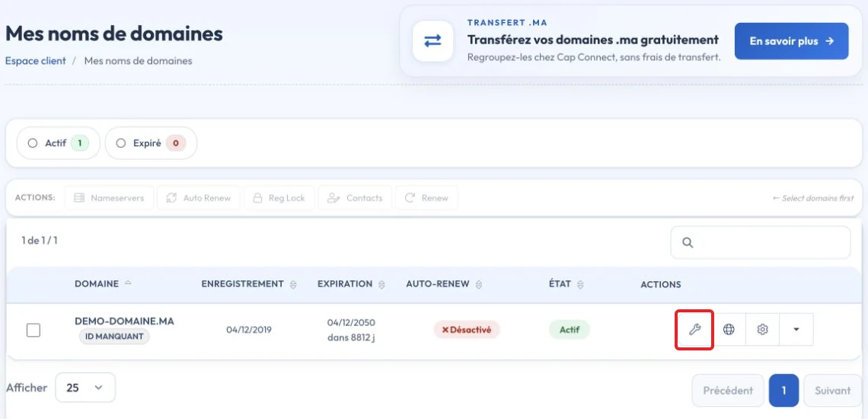Click the Nameservers bulk action
868x419 pixels.
pos(109,198)
